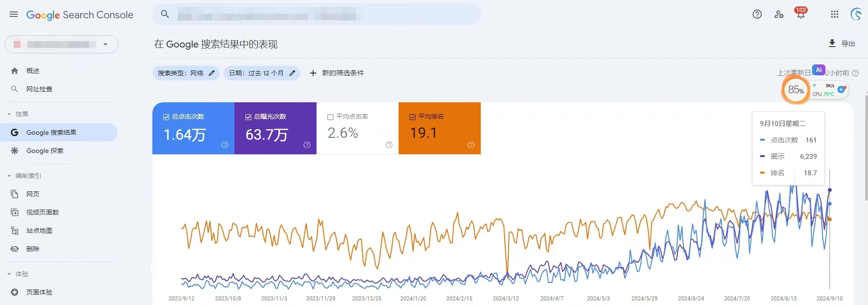Click the search input field at top
This screenshot has width=868, height=305.
[319, 15]
